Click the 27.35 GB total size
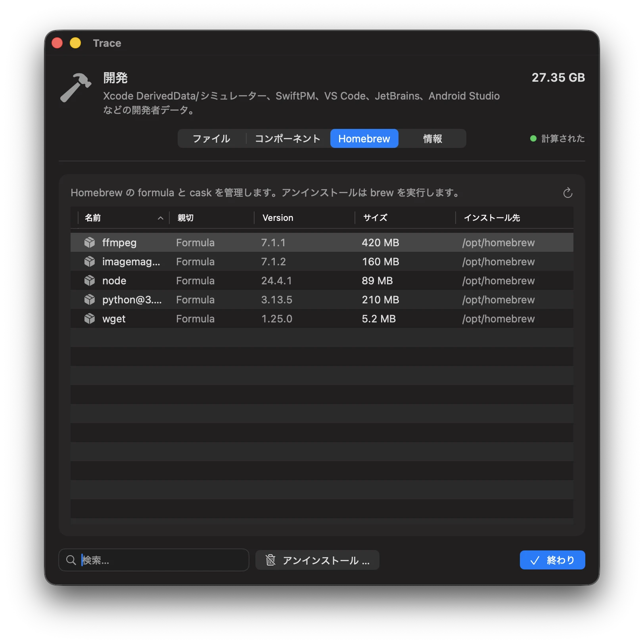This screenshot has width=644, height=644. pos(558,77)
